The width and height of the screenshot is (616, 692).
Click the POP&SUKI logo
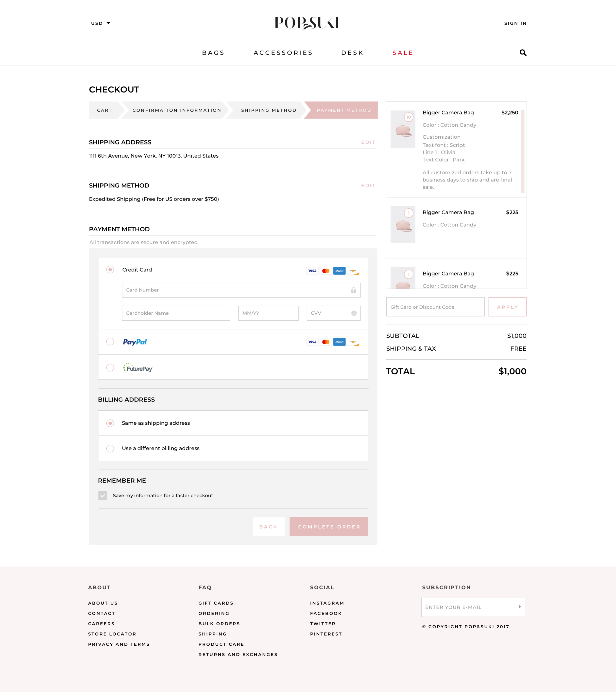[x=307, y=23]
